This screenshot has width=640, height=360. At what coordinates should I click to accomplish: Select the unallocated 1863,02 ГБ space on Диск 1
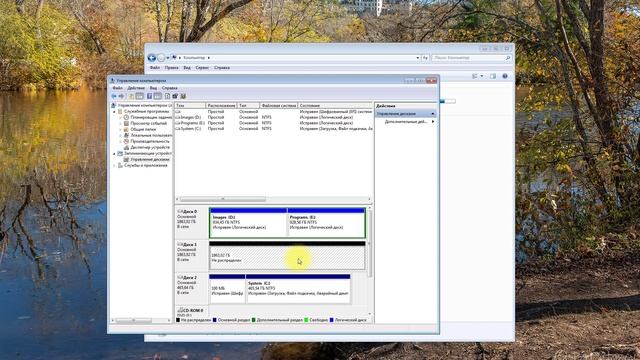[x=287, y=256]
